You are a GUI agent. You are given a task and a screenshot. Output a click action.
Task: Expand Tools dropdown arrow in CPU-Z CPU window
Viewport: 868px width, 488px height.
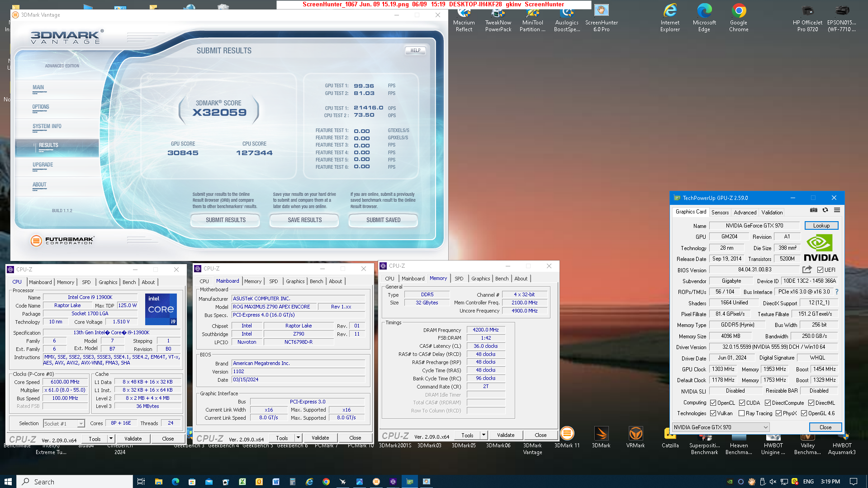tap(110, 438)
